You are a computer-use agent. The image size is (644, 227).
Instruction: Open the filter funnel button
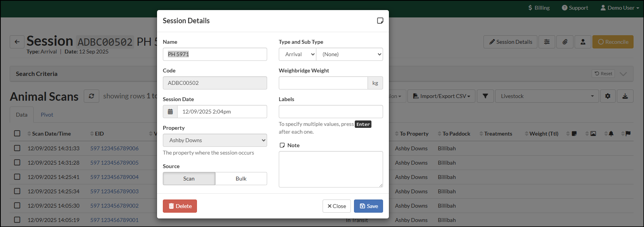(485, 96)
